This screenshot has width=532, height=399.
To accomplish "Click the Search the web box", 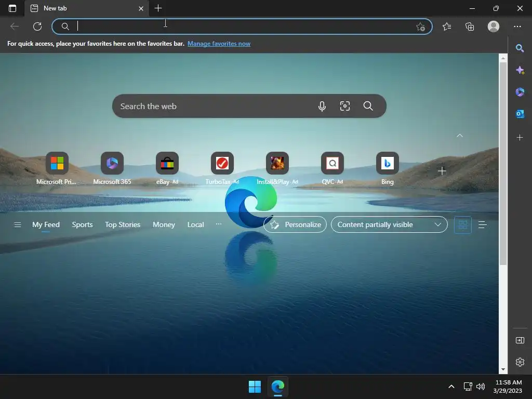I will (249, 106).
